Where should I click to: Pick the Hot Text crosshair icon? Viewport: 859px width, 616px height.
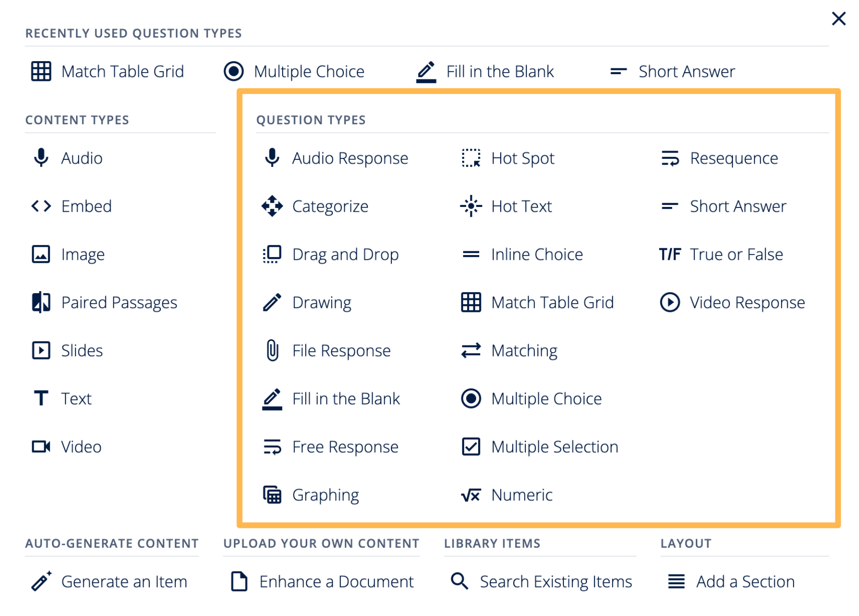[471, 206]
